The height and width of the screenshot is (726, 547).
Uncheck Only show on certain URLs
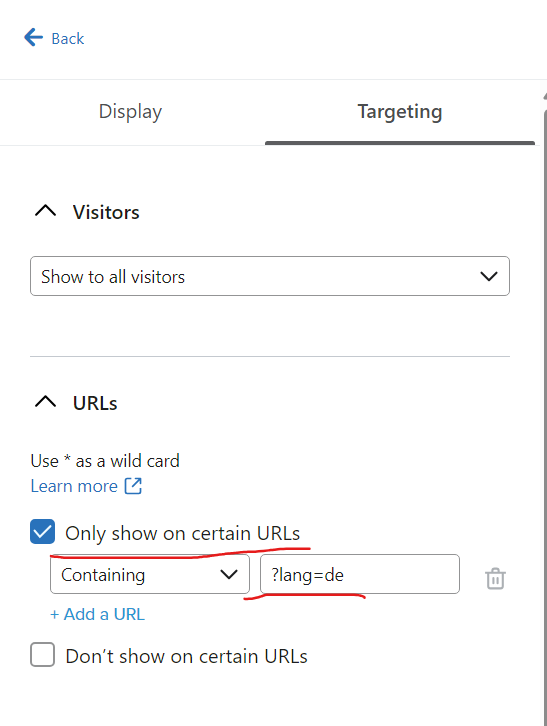click(42, 532)
